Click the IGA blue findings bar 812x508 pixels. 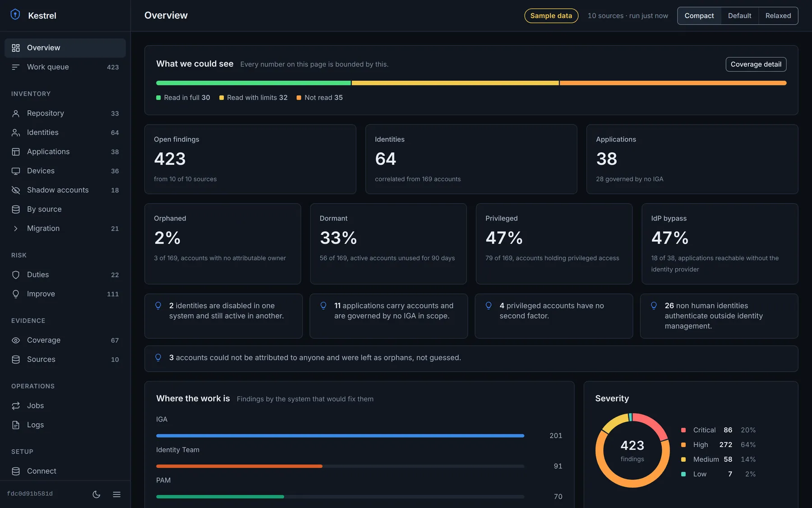point(340,436)
